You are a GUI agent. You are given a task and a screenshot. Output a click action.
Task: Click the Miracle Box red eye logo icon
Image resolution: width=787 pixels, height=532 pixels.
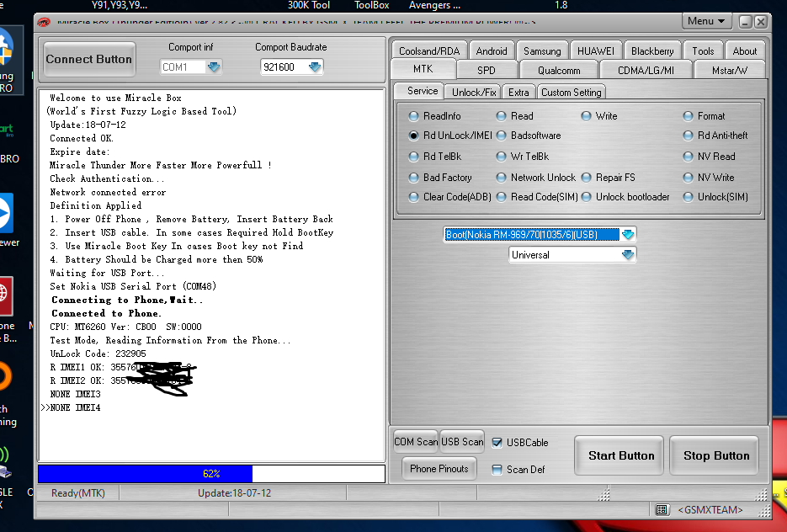point(44,22)
